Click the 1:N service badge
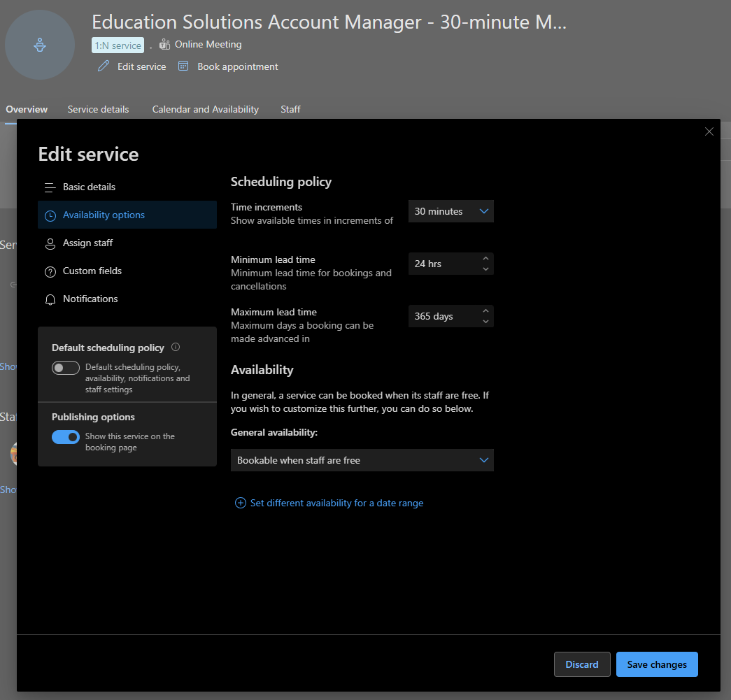731x700 pixels. [118, 45]
